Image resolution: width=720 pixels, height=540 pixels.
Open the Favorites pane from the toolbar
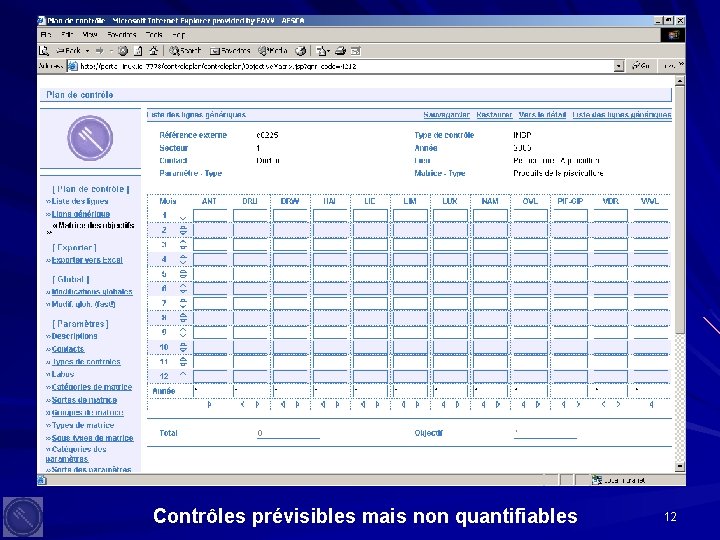[230, 51]
